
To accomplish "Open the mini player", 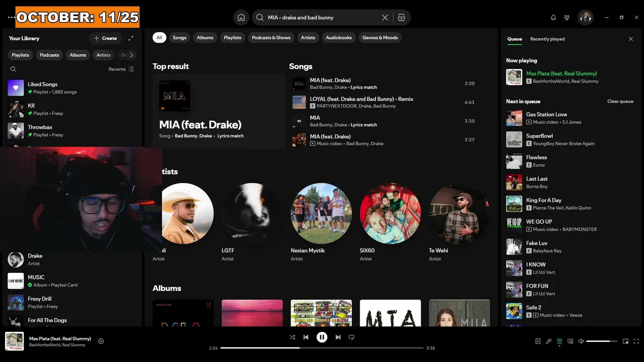I will pos(625,341).
